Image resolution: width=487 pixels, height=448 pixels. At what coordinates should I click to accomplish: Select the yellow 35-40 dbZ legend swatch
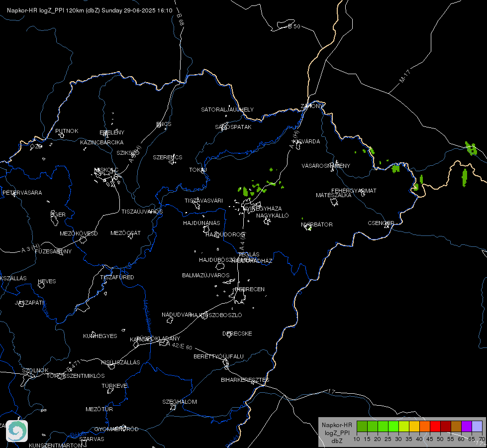[414, 427]
